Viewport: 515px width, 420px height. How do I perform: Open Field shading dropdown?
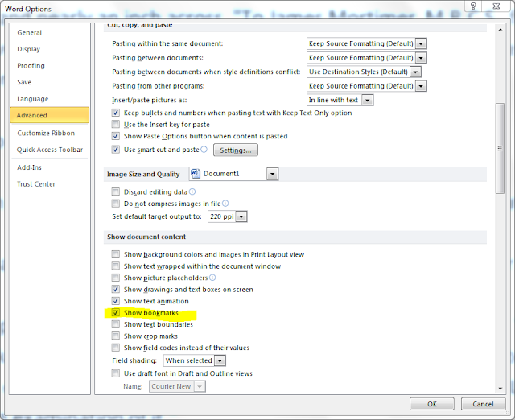click(x=220, y=360)
